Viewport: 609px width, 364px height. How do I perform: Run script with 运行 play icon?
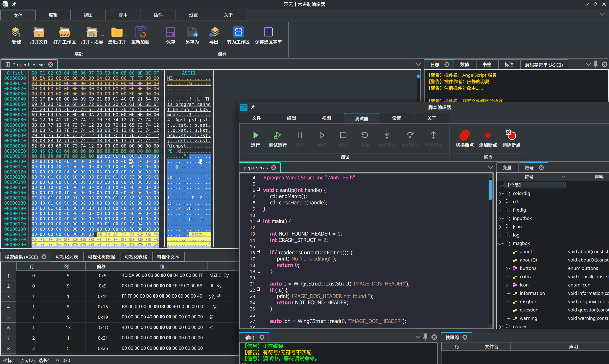pyautogui.click(x=255, y=135)
